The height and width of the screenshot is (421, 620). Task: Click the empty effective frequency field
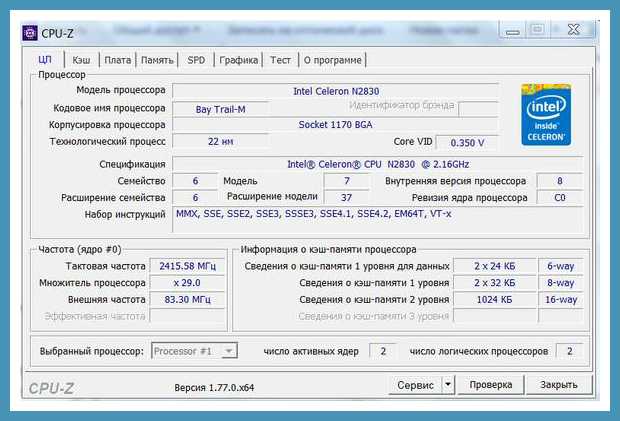[x=187, y=316]
